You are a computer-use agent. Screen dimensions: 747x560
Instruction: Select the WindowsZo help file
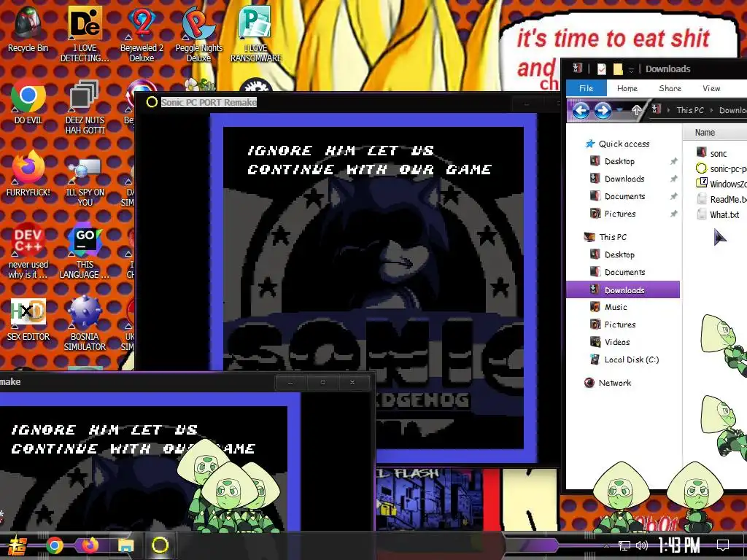click(721, 183)
